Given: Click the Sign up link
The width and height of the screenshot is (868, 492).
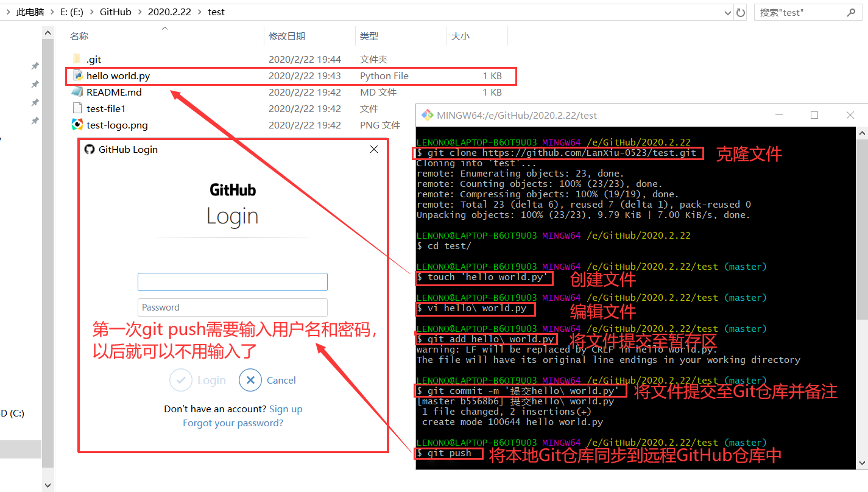Looking at the screenshot, I should (x=286, y=409).
